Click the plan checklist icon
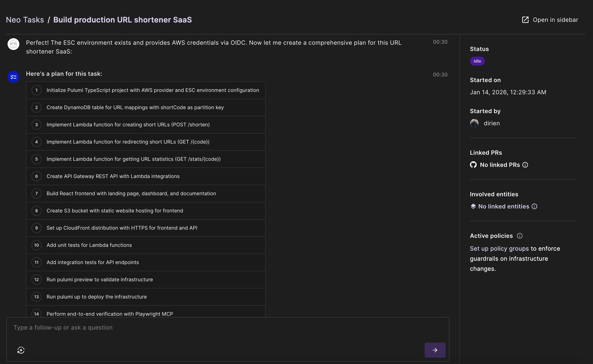This screenshot has width=593, height=364. pyautogui.click(x=13, y=77)
